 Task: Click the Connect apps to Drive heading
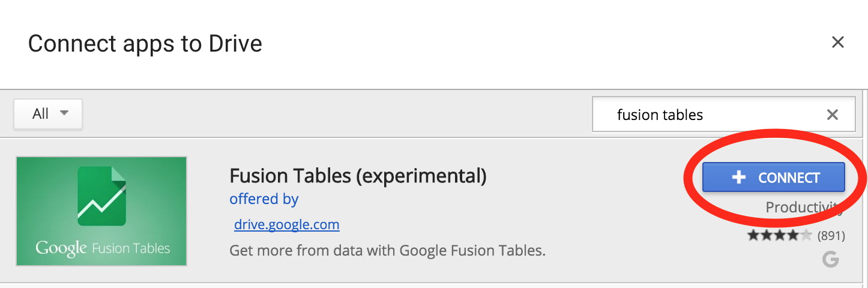[x=145, y=44]
